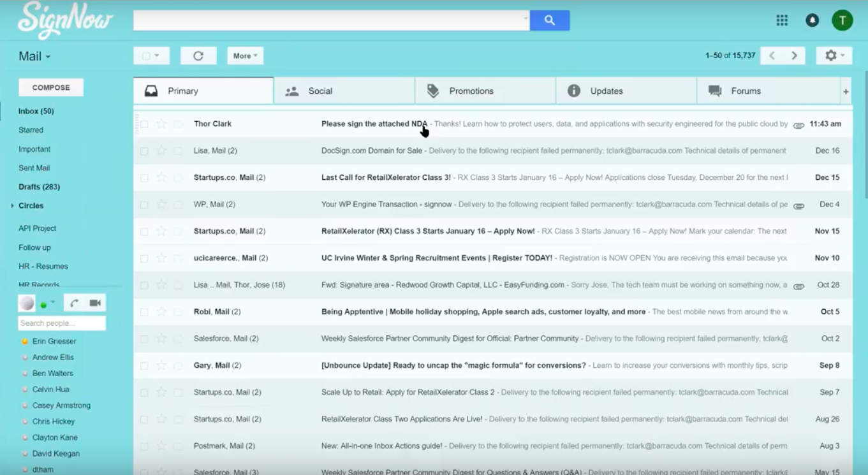Click the blue search magnifier button
This screenshot has height=475, width=868.
tap(549, 20)
